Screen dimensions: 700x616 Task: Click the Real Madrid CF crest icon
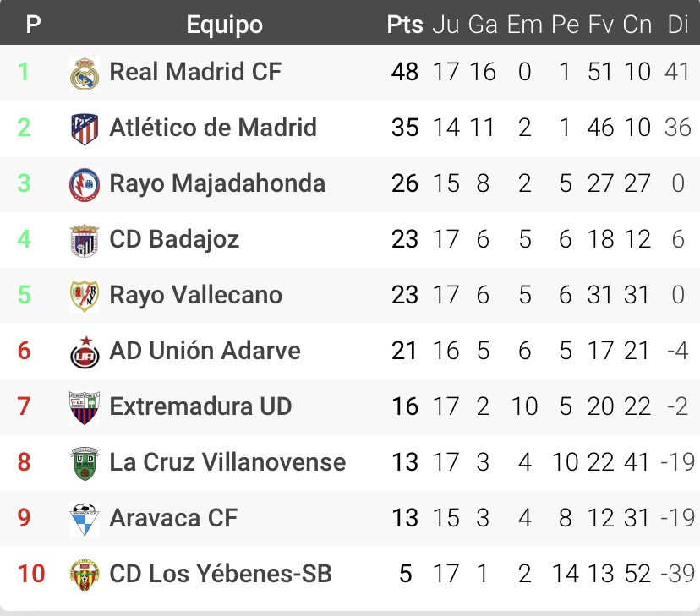[85, 73]
